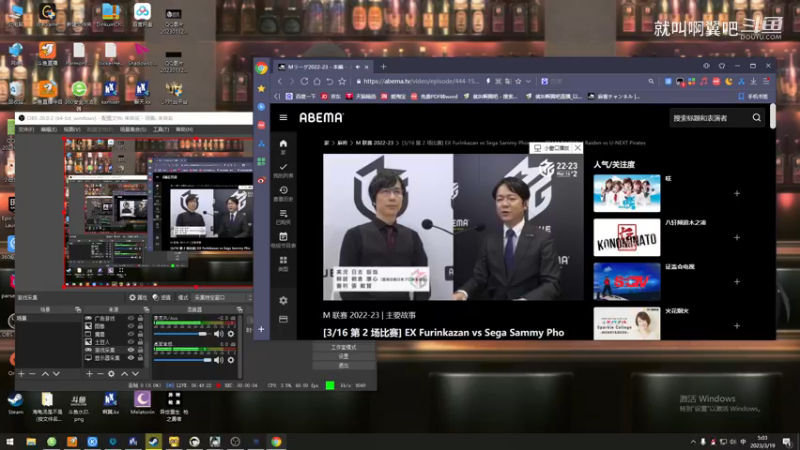The width and height of the screenshot is (800, 450).
Task: Open the TV schedule calendar icon in ABEMA sidebar
Action: coord(283,237)
